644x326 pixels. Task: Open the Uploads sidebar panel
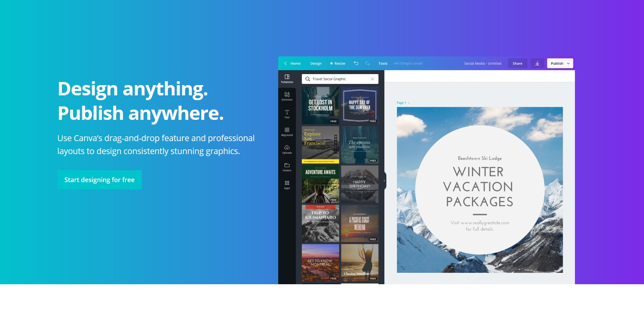pos(287,150)
